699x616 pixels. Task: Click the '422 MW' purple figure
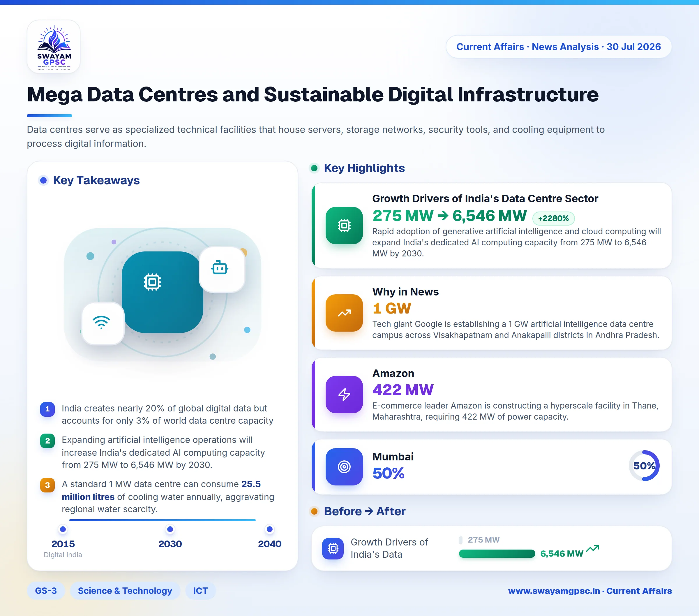[403, 390]
